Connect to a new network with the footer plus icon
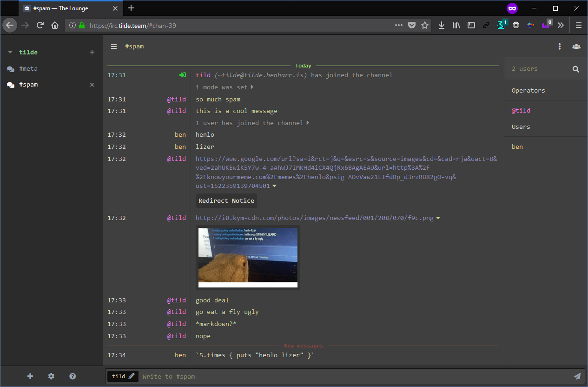 point(30,376)
